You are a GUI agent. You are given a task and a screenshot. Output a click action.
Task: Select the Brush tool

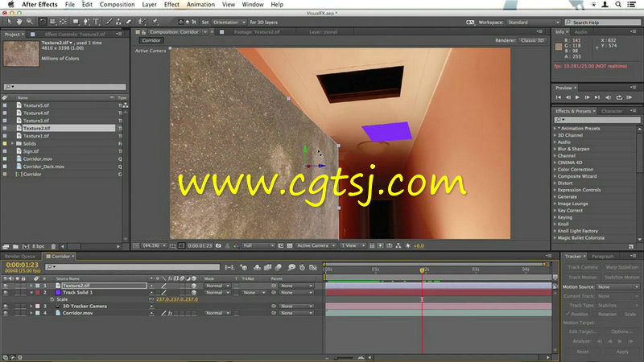coord(109,22)
